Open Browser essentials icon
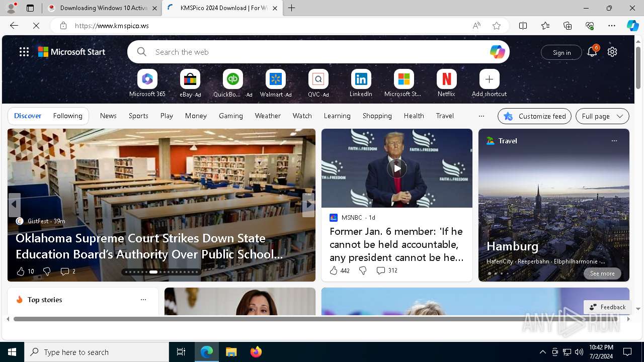 point(590,26)
